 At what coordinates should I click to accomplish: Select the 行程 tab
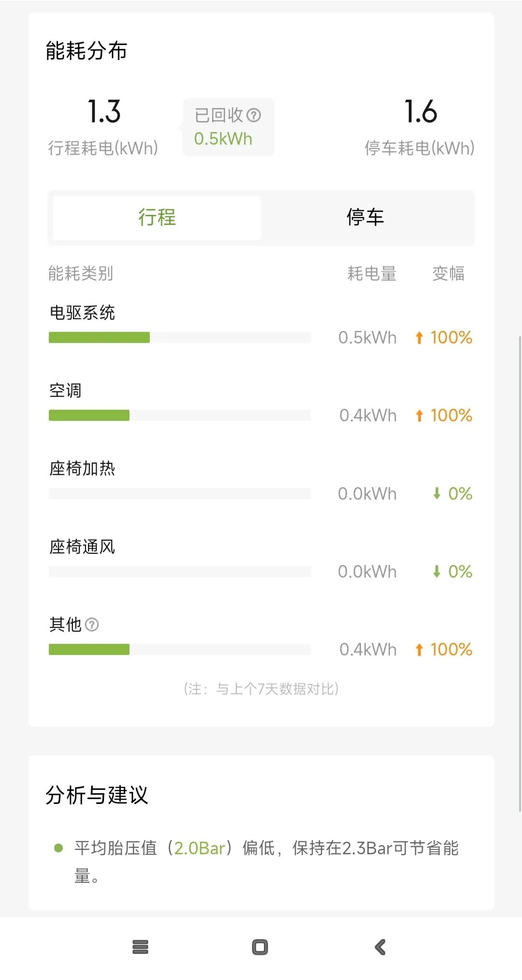(x=157, y=217)
